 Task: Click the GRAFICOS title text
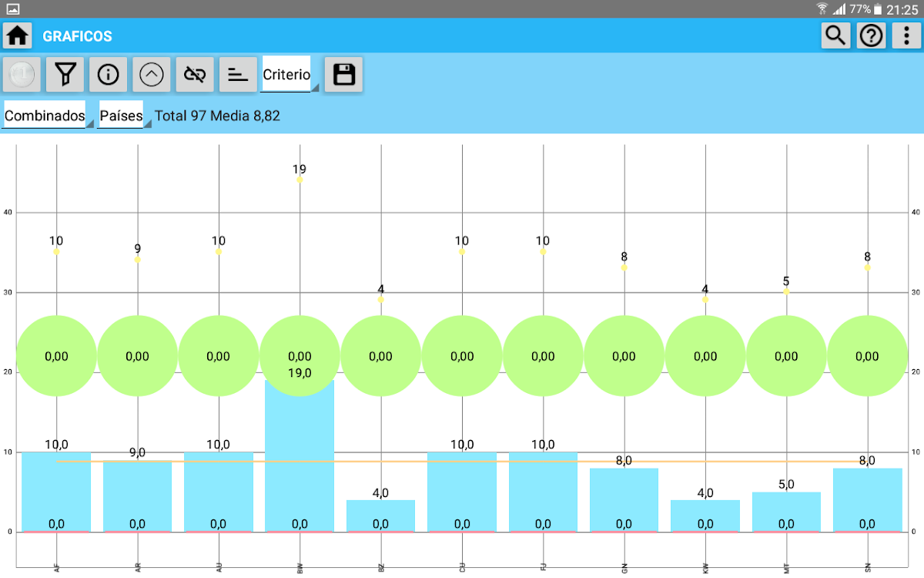(x=77, y=36)
